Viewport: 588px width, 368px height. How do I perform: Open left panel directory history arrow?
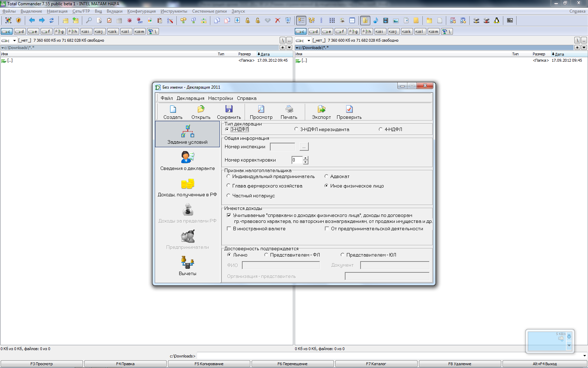[289, 47]
